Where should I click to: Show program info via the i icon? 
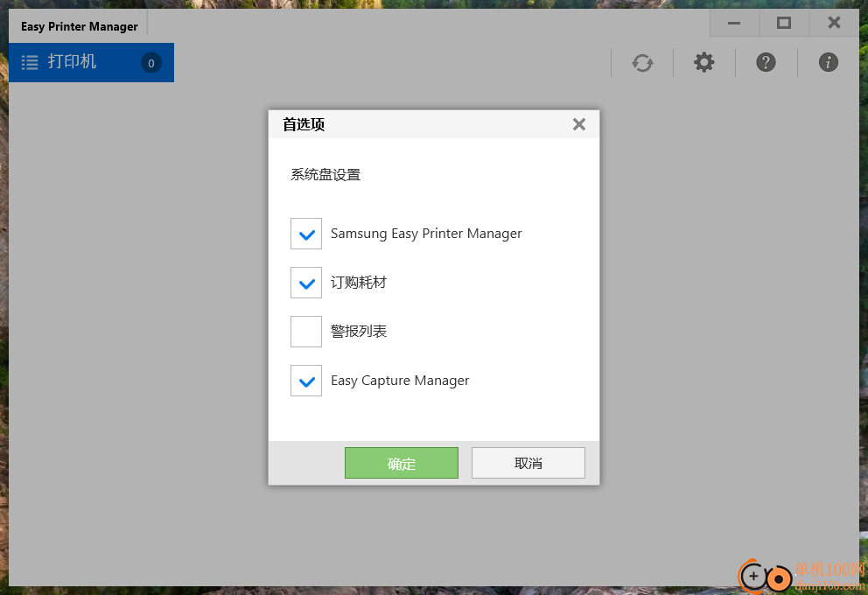pyautogui.click(x=828, y=62)
